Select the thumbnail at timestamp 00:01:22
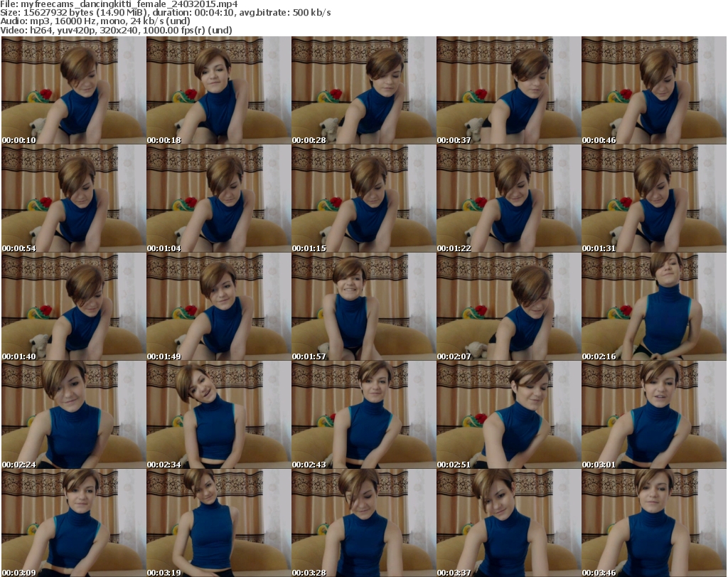The image size is (728, 577). pos(509,198)
